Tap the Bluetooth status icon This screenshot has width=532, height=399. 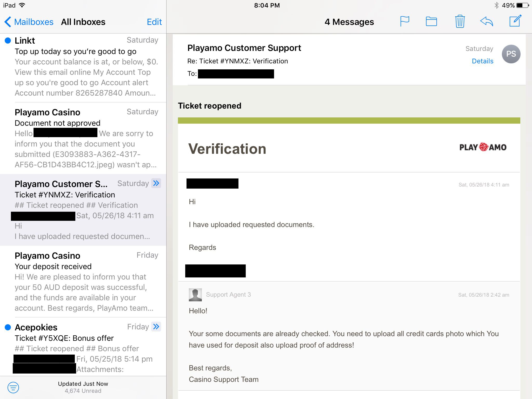coord(496,5)
